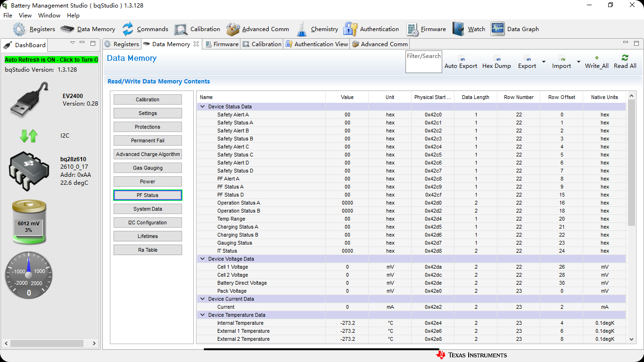
Task: Click the table scrollbar down arrow
Action: [632, 339]
